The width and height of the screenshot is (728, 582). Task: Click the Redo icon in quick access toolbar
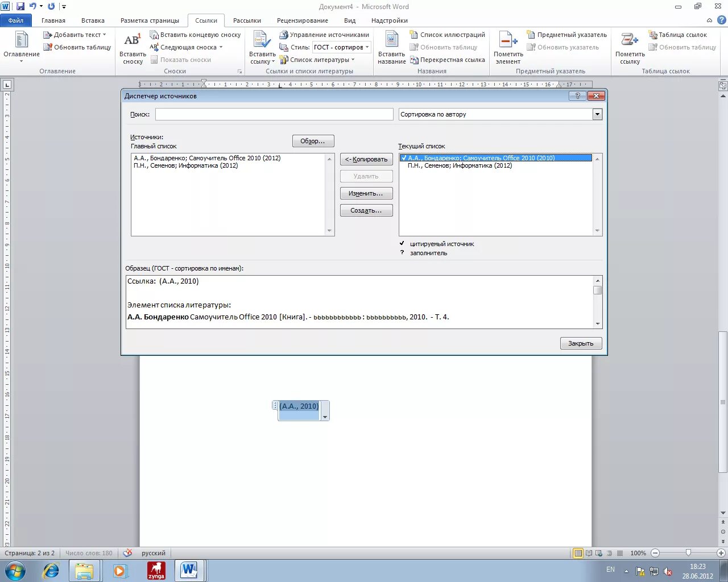[51, 6]
